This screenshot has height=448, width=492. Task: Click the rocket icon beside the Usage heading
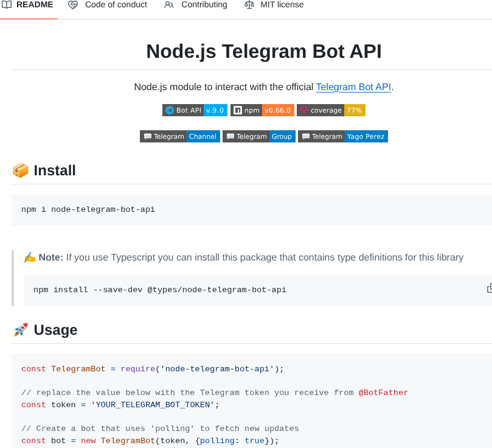coord(20,329)
